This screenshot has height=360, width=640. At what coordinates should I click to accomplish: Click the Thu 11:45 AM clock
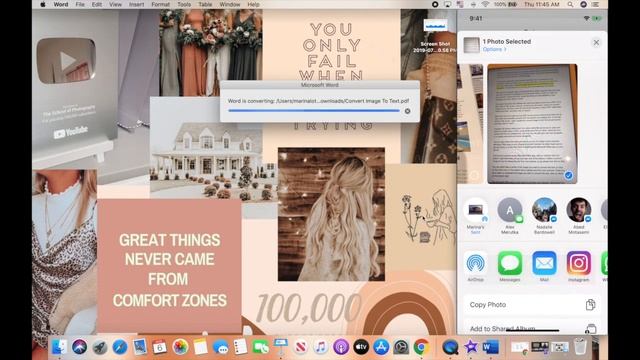[542, 4]
